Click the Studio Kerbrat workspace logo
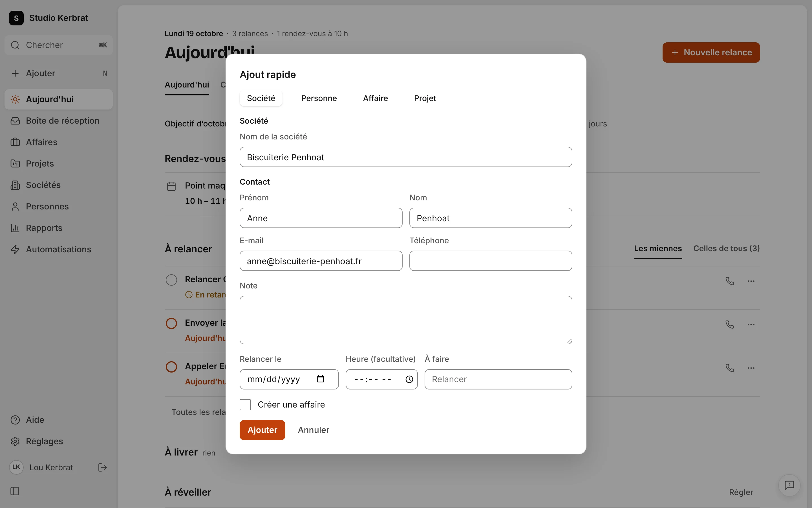 16,18
